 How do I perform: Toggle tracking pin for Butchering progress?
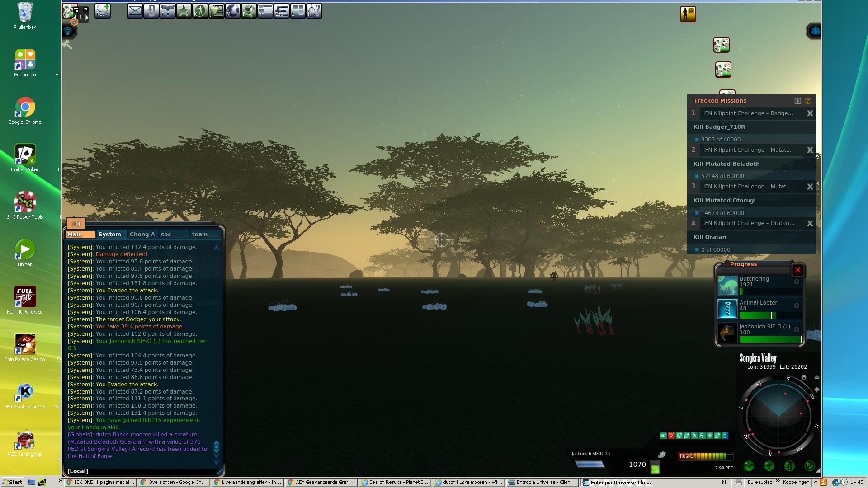click(x=797, y=282)
